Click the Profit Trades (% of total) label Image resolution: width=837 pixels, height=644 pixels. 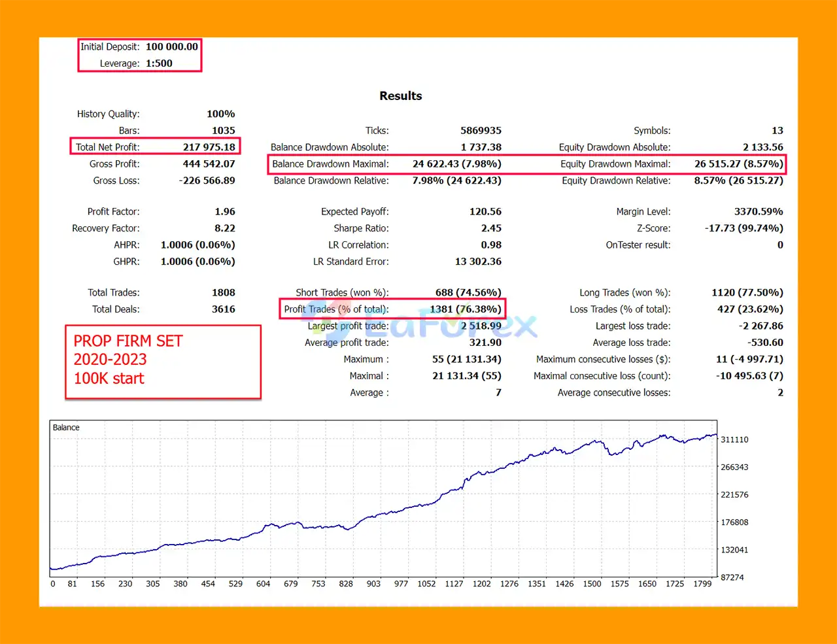336,309
